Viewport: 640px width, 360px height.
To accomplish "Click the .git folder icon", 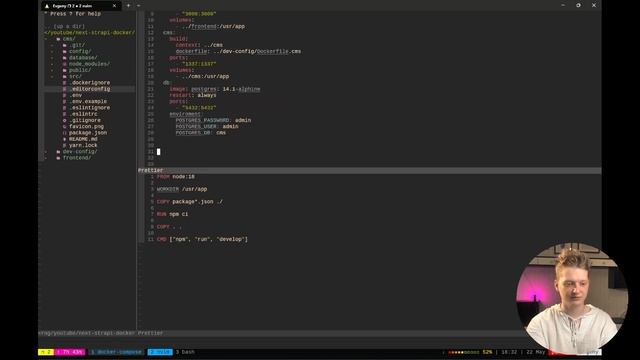I will [x=64, y=45].
